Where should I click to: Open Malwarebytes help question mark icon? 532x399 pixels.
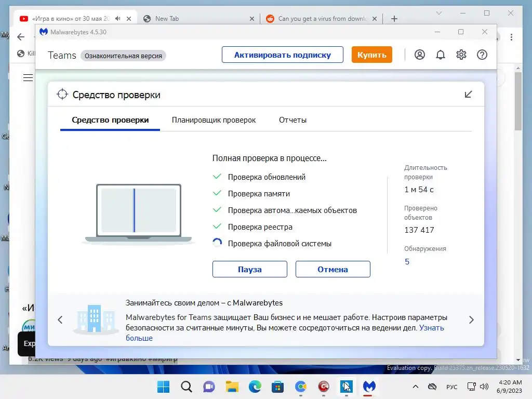(482, 55)
